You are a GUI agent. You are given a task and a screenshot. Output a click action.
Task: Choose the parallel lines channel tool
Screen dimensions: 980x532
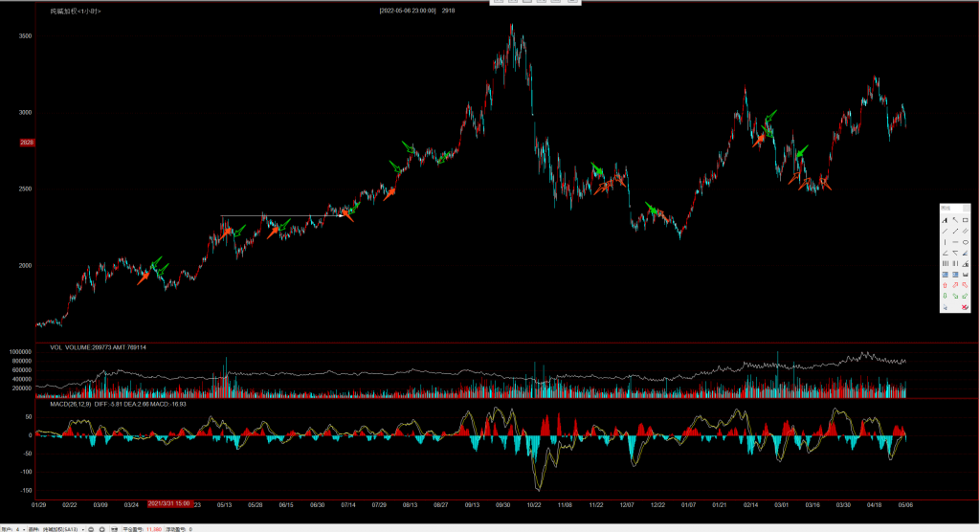click(x=966, y=231)
